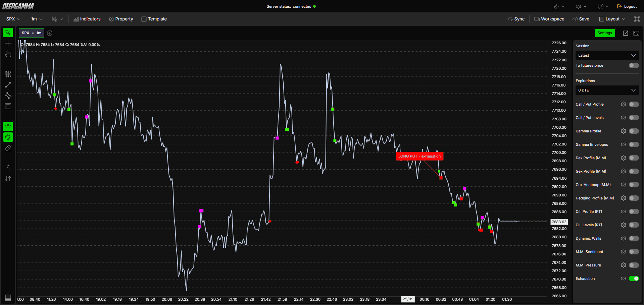This screenshot has height=305, width=644.
Task: Select the hand pan tool
Action: [8, 54]
